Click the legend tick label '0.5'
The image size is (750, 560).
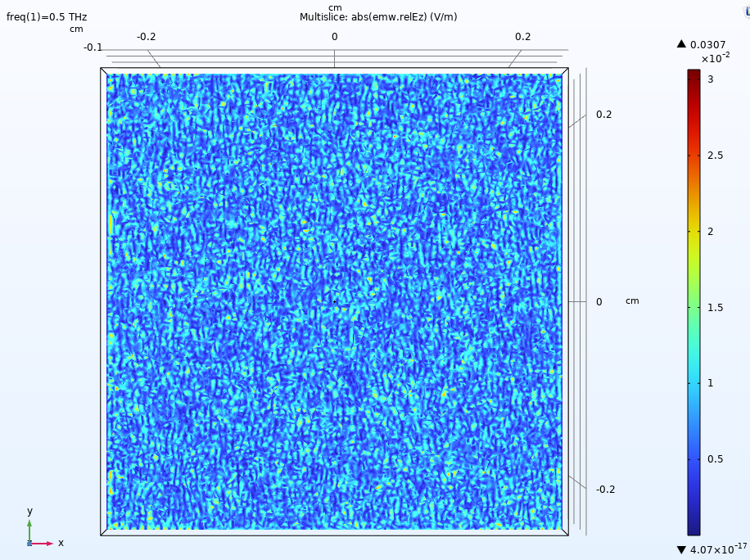[715, 459]
